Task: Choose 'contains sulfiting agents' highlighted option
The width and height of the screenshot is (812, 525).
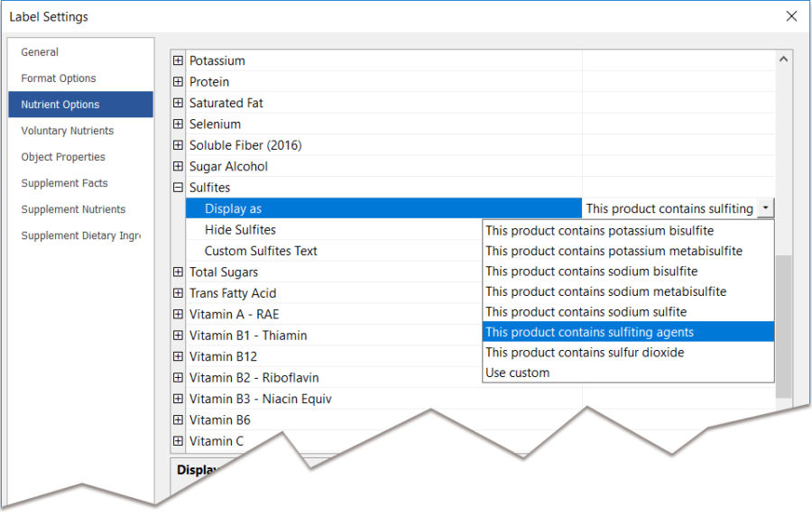Action: [x=589, y=332]
